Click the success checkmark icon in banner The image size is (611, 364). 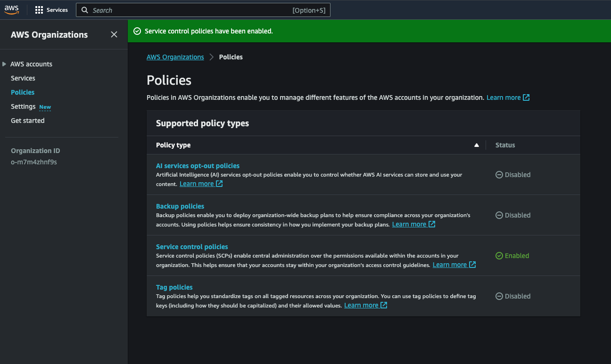(x=137, y=31)
